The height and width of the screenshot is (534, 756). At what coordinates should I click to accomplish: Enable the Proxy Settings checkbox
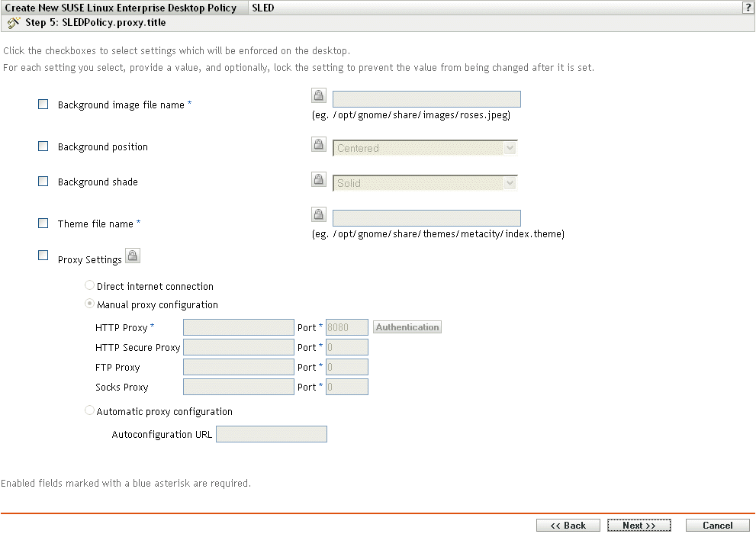point(43,255)
